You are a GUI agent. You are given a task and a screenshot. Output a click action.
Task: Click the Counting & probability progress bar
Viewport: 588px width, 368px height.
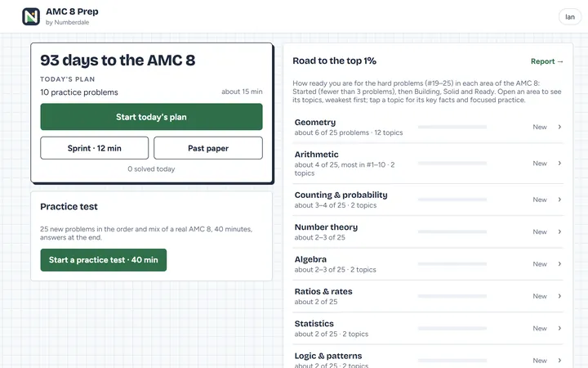[x=452, y=200]
